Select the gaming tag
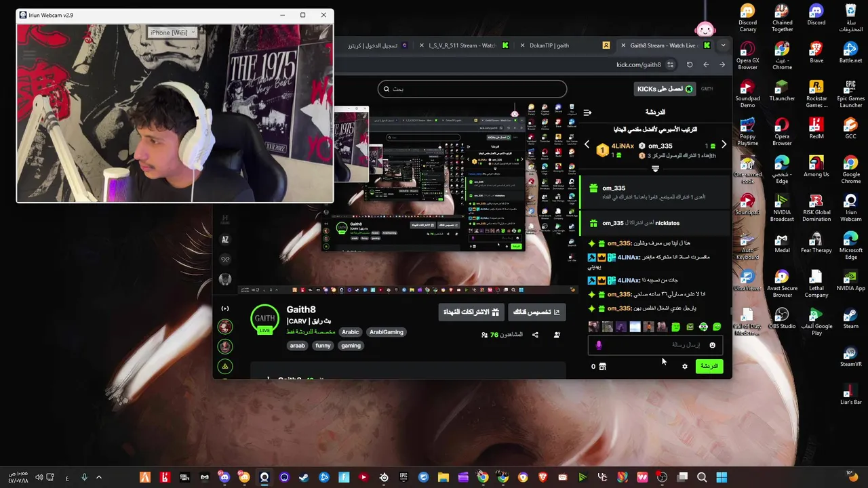The width and height of the screenshot is (868, 488). [351, 346]
